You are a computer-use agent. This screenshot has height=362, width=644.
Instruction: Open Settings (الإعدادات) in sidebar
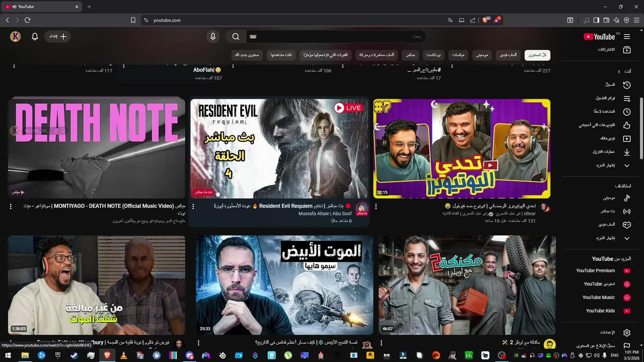615,333
